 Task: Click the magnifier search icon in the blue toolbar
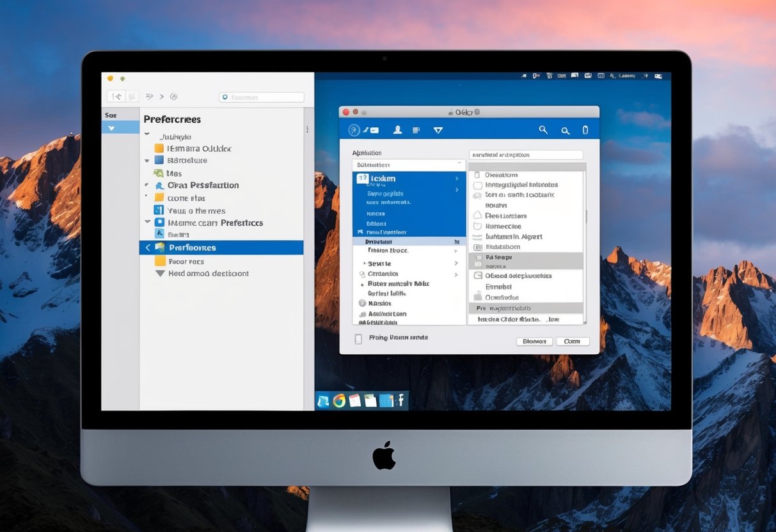(x=543, y=129)
